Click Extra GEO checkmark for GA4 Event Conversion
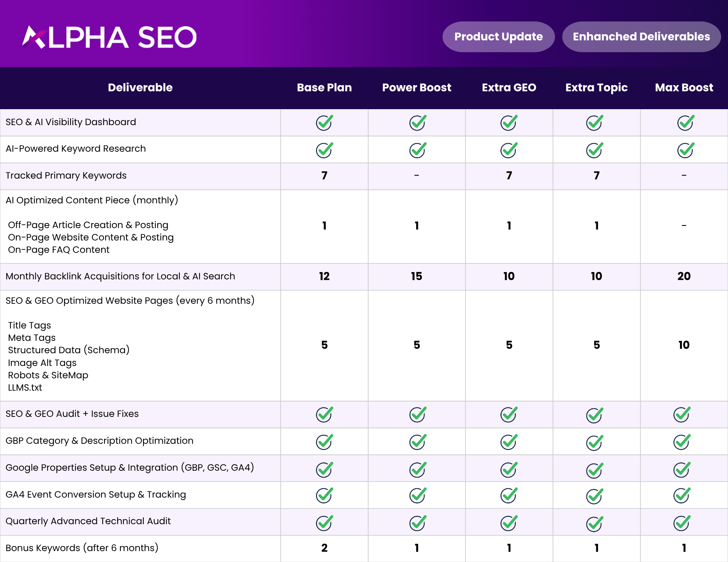This screenshot has width=728, height=562. tap(509, 495)
